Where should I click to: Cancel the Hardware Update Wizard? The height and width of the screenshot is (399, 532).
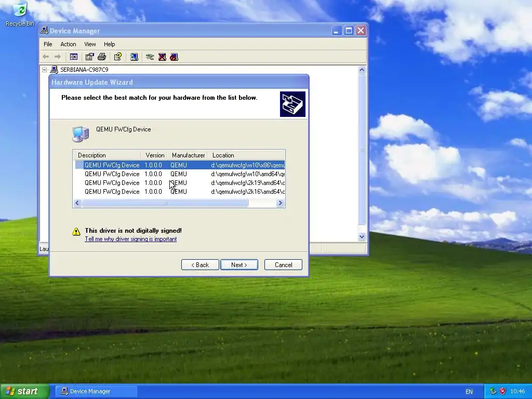tap(283, 264)
